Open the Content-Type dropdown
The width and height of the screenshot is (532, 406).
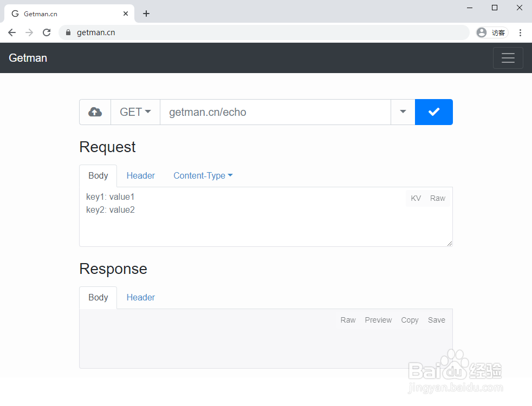(x=203, y=175)
